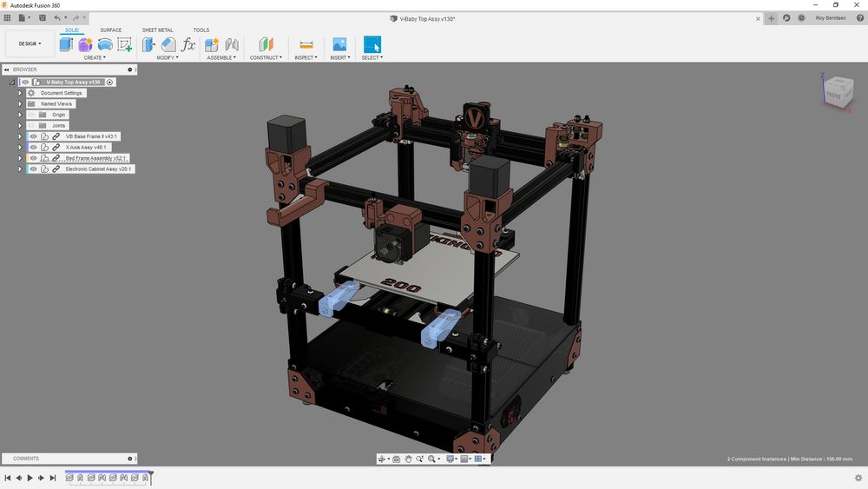Hide the Electronic Cabinet Assy component

point(33,169)
